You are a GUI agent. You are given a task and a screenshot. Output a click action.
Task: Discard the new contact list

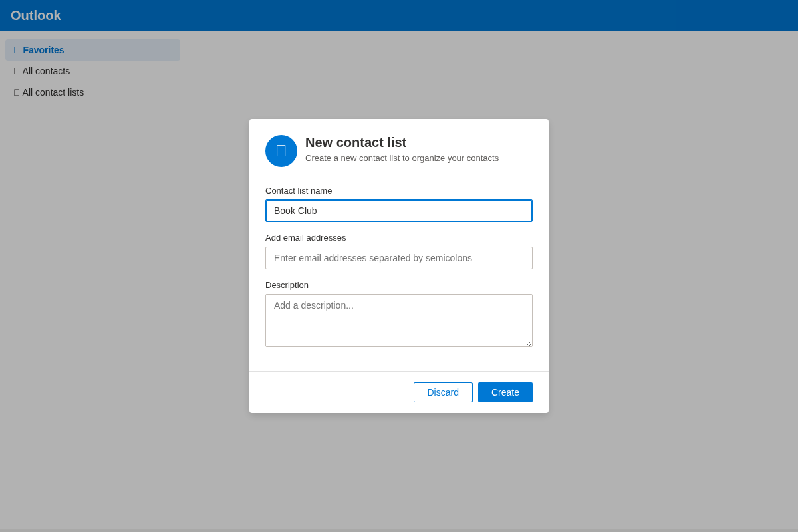(443, 392)
